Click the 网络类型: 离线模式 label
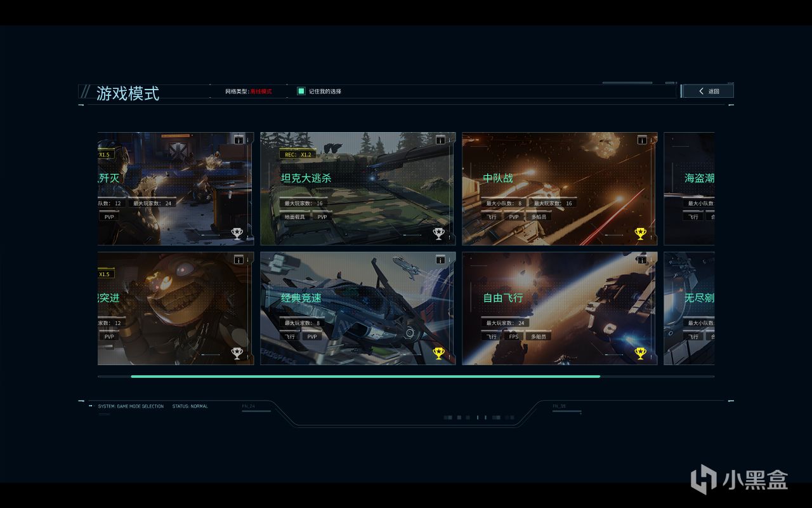This screenshot has width=812, height=508. [x=248, y=91]
